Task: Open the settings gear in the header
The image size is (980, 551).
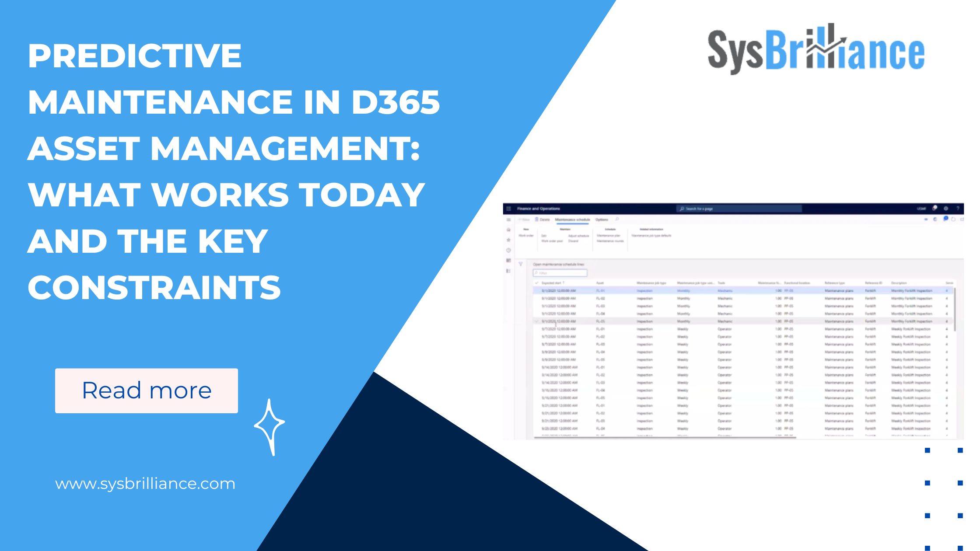Action: [946, 209]
